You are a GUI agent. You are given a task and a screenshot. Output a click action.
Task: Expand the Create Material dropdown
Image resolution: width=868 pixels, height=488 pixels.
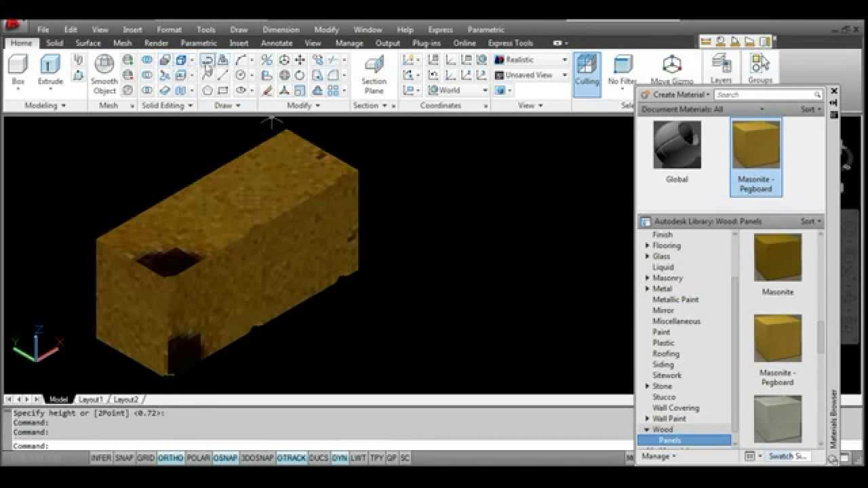(675, 95)
